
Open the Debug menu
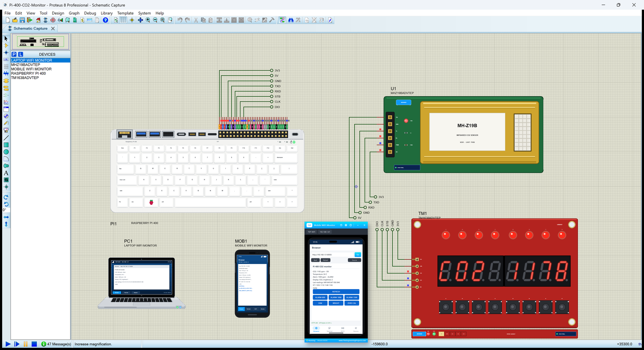(x=90, y=13)
